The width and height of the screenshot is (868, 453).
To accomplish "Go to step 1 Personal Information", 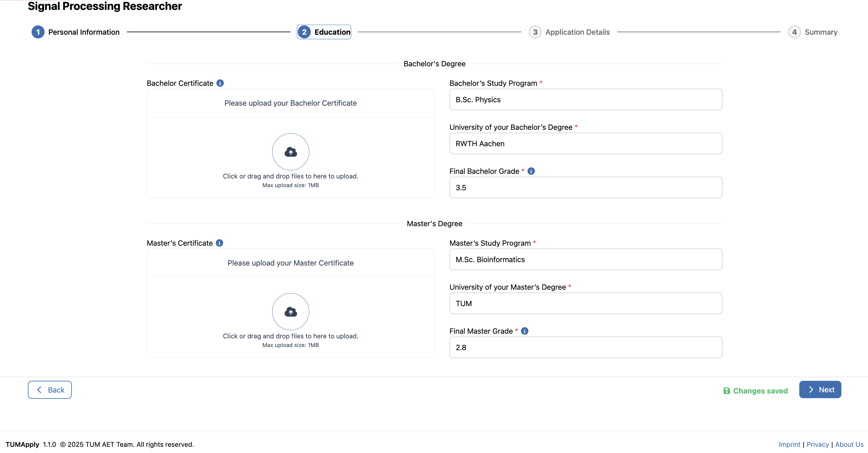I will [76, 32].
